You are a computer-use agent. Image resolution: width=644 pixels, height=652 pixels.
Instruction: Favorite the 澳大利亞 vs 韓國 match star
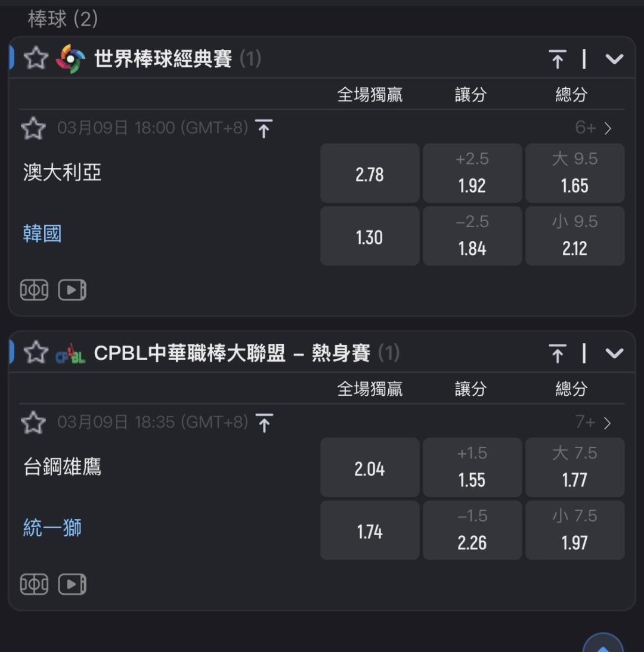(33, 128)
